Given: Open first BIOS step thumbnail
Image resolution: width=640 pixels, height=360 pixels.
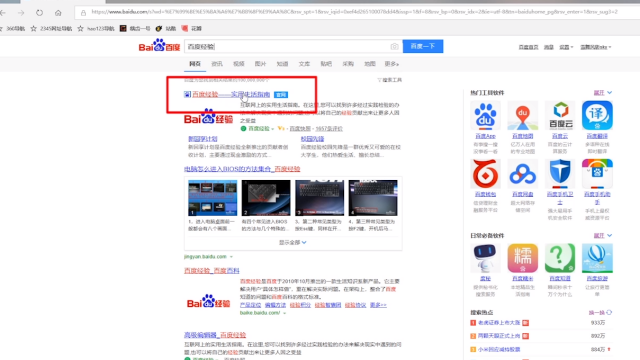Looking at the screenshot, I should 213,198.
